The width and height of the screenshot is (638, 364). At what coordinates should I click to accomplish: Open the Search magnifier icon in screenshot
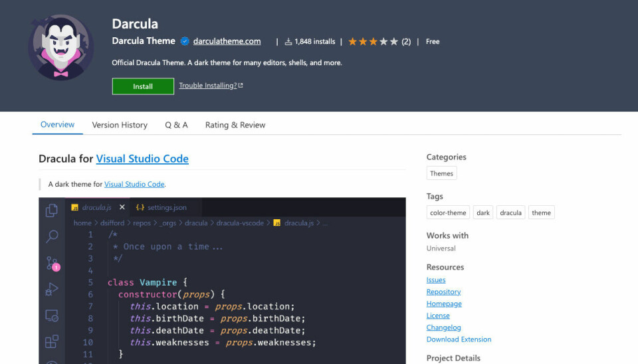pos(52,236)
